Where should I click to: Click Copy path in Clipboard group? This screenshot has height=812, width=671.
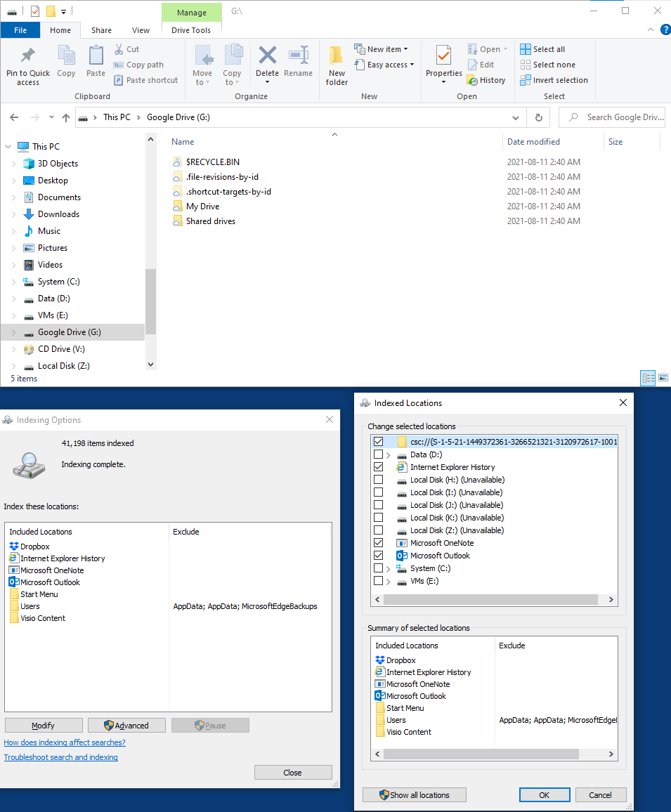click(x=139, y=65)
